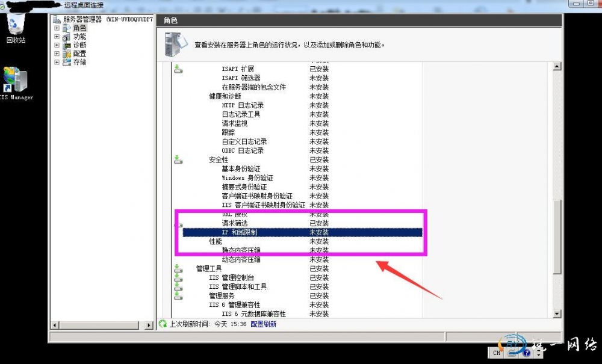The width and height of the screenshot is (602, 364).
Task: Click the 功能 (Features) node icon
Action: (67, 36)
